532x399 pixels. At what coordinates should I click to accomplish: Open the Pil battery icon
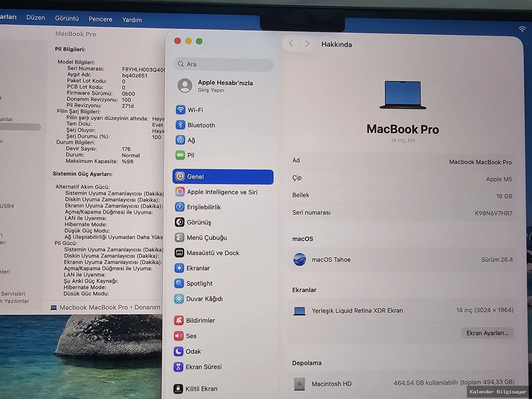pos(180,155)
